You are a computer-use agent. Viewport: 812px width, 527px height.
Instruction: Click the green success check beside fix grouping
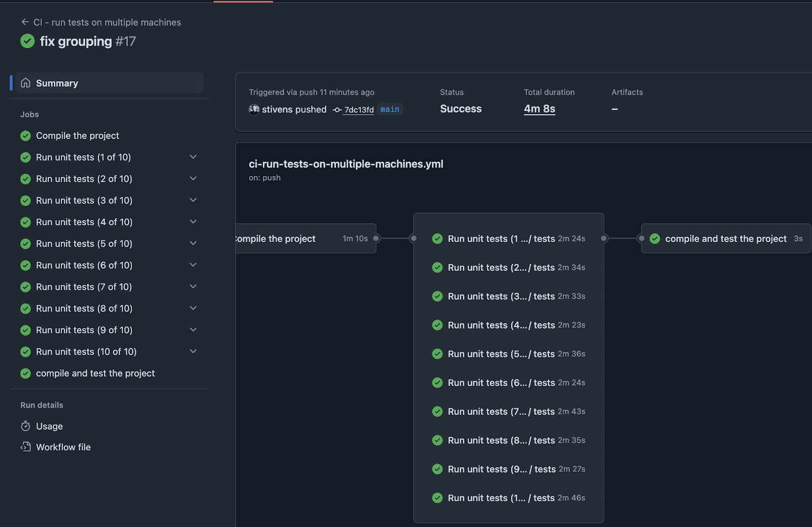27,41
